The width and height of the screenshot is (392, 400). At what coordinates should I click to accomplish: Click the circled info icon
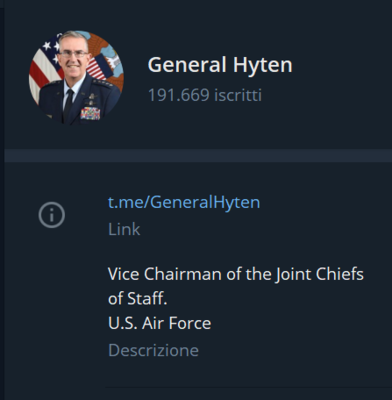point(52,215)
